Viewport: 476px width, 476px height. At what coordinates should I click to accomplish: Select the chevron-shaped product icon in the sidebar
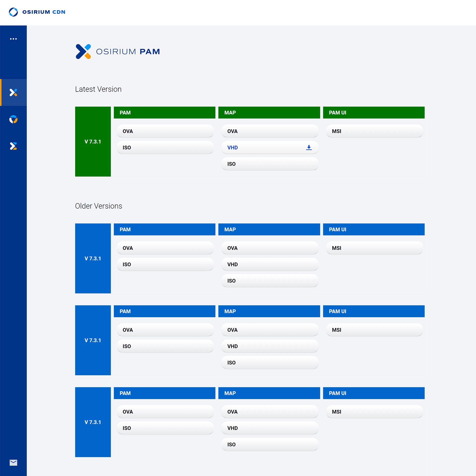point(13,146)
